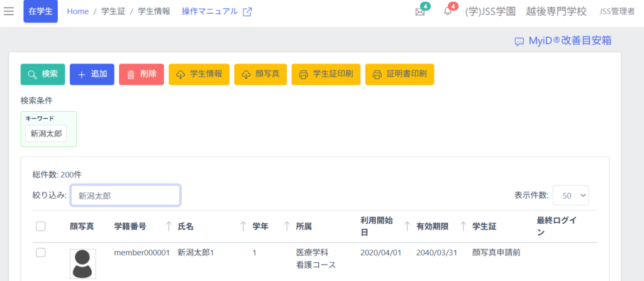Click the green 検索 button
The image size is (644, 281).
[43, 74]
